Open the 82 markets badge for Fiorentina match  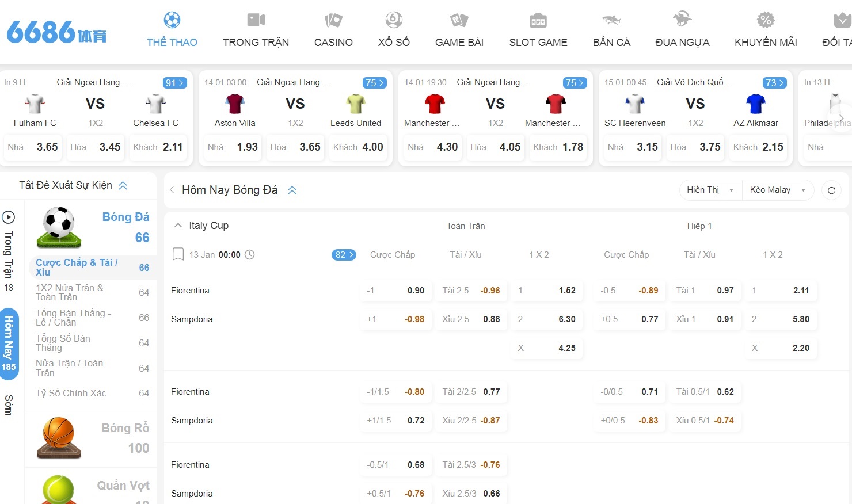click(x=344, y=255)
